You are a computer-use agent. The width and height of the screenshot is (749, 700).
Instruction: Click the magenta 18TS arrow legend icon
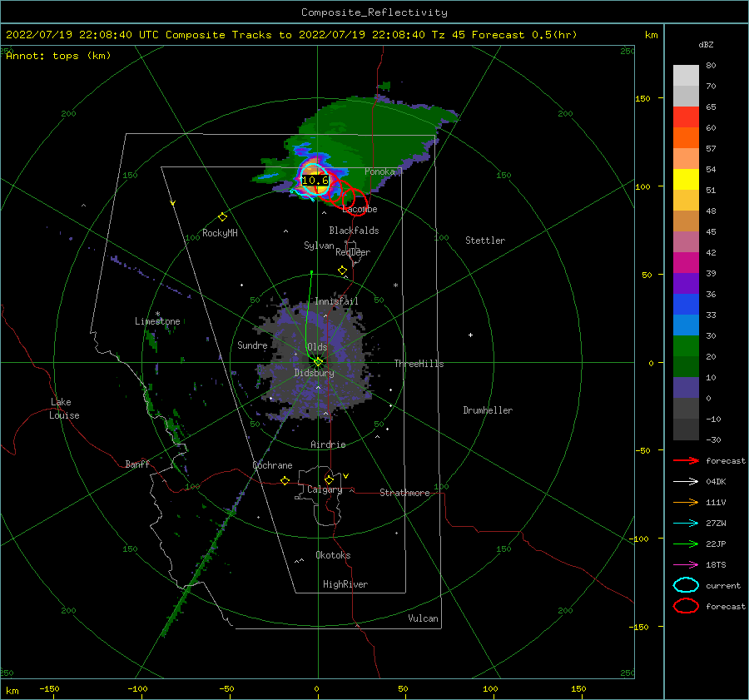tap(686, 565)
